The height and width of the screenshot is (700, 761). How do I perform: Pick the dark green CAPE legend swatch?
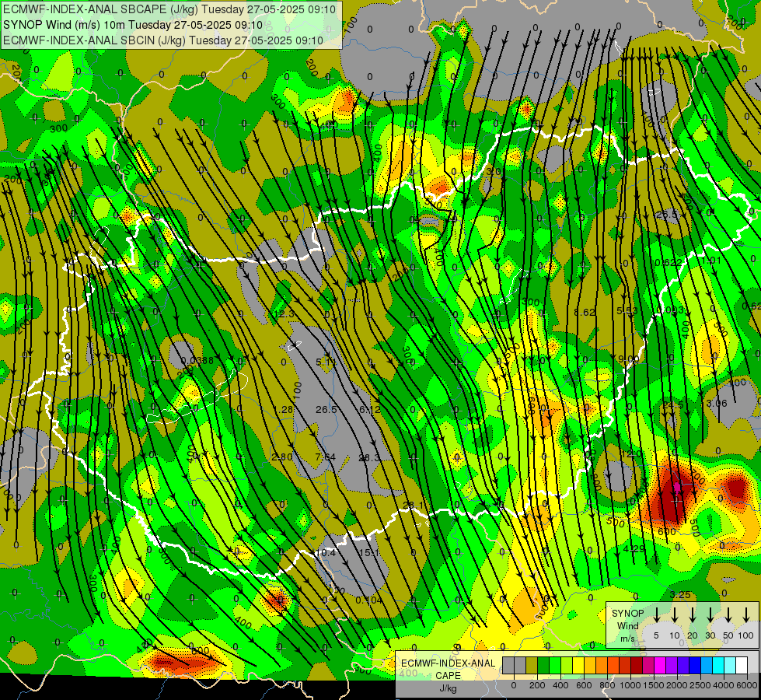[x=543, y=665]
